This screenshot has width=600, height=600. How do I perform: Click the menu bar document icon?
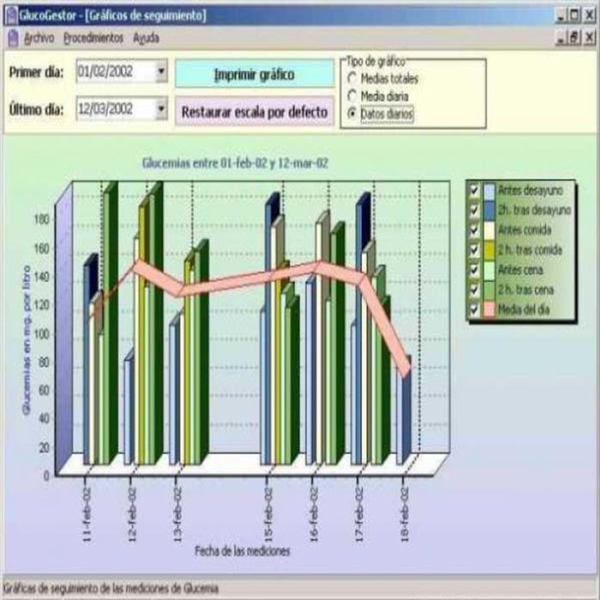coord(13,38)
